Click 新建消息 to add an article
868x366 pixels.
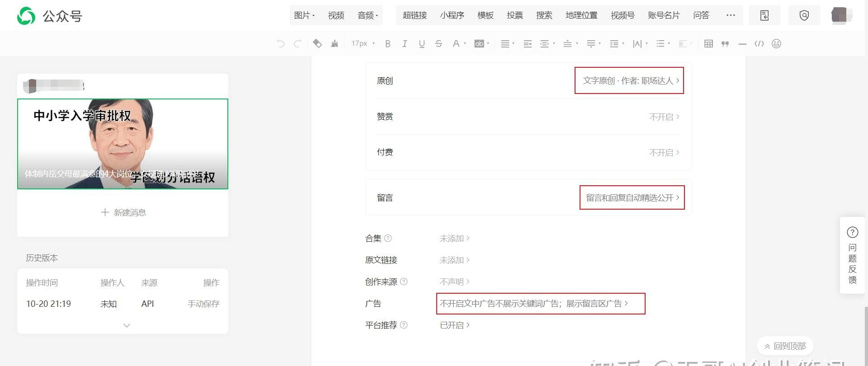(123, 212)
